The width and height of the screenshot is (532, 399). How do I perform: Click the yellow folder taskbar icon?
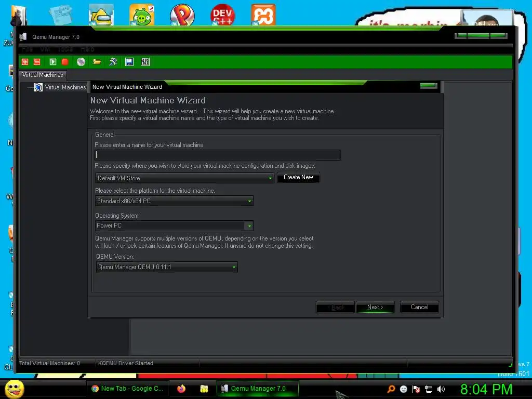[204, 389]
